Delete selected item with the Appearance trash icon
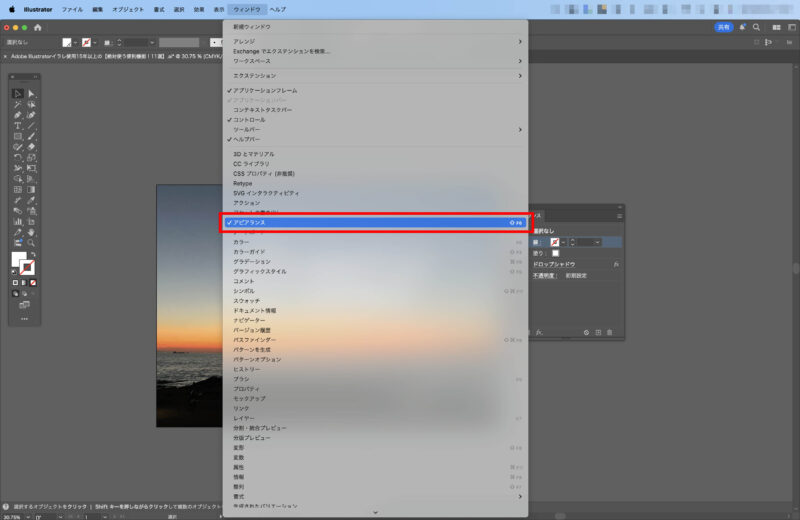This screenshot has width=800, height=520. click(x=611, y=332)
